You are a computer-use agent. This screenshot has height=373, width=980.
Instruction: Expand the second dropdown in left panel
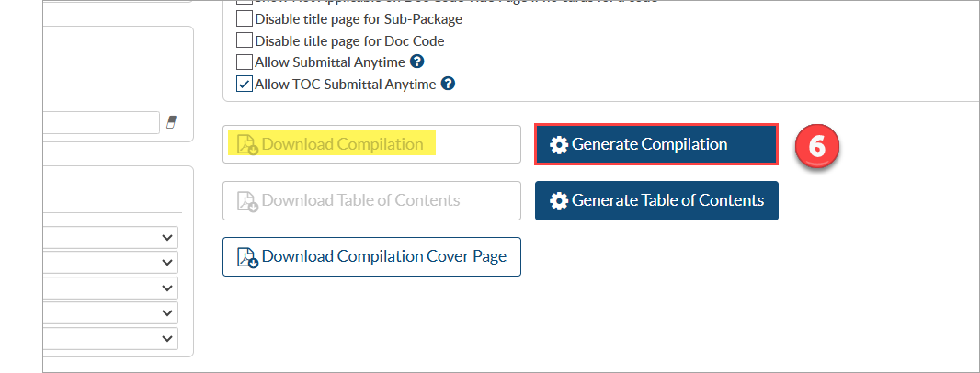[110, 263]
